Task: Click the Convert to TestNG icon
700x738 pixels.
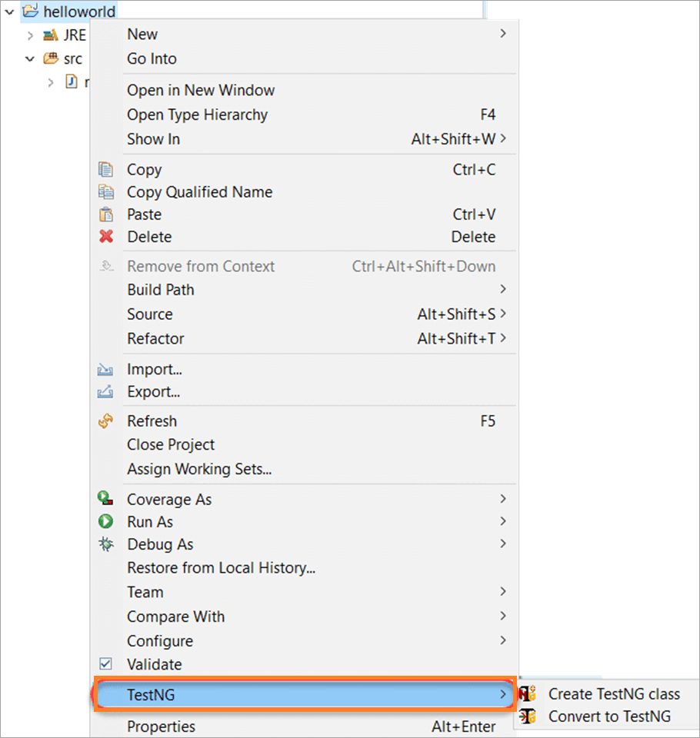Action: [x=529, y=716]
